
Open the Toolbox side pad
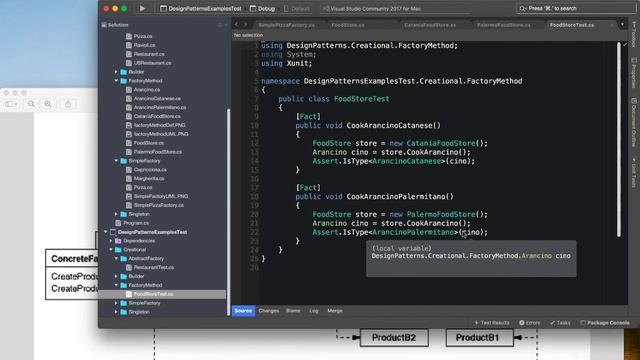[x=634, y=35]
